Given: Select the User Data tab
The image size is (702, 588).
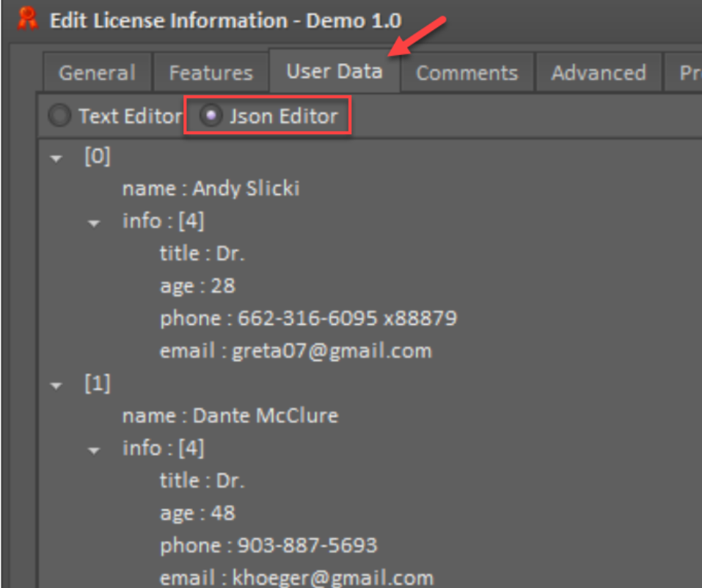Looking at the screenshot, I should [x=334, y=71].
